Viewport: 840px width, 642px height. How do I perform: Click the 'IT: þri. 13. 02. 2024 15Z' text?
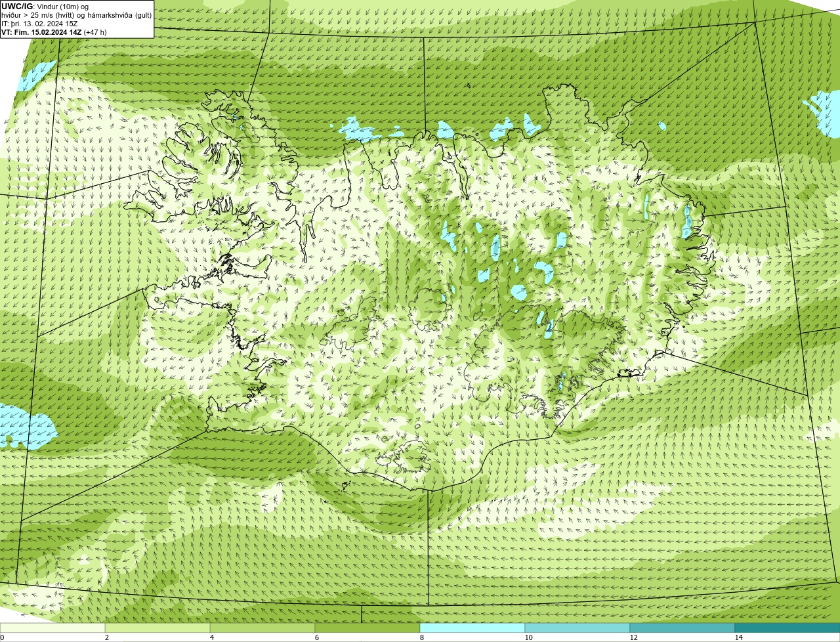[x=39, y=24]
